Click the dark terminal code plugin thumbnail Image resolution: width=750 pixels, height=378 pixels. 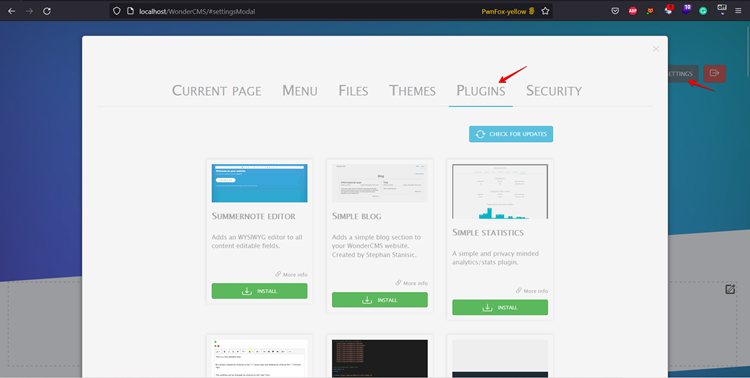pyautogui.click(x=380, y=359)
